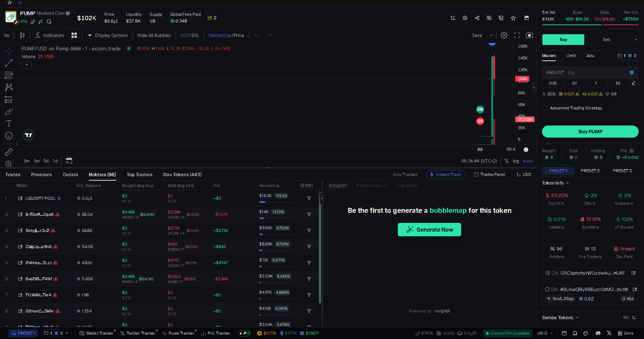Enter fullscreen chart mode
This screenshot has height=339, width=644.
tap(517, 35)
